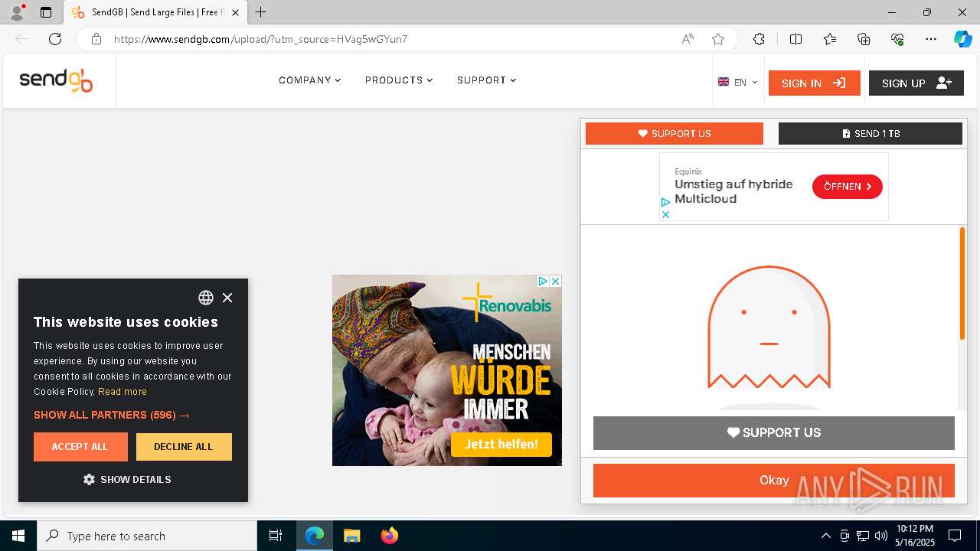The height and width of the screenshot is (551, 980).
Task: Open File Explorer from the taskbar
Action: pos(351,536)
